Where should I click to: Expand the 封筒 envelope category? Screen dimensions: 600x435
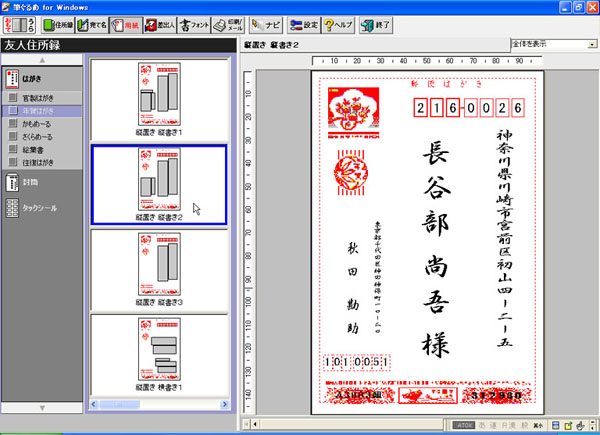point(30,183)
